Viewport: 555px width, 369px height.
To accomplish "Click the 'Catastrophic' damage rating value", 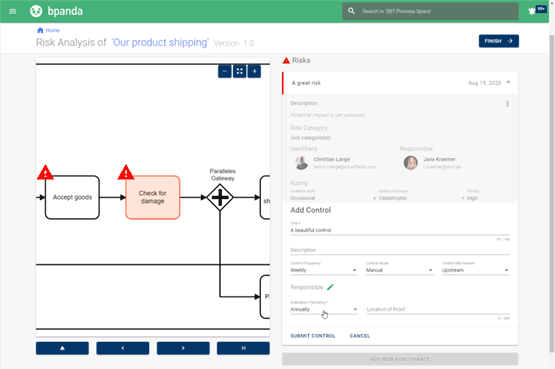I will coord(393,198).
